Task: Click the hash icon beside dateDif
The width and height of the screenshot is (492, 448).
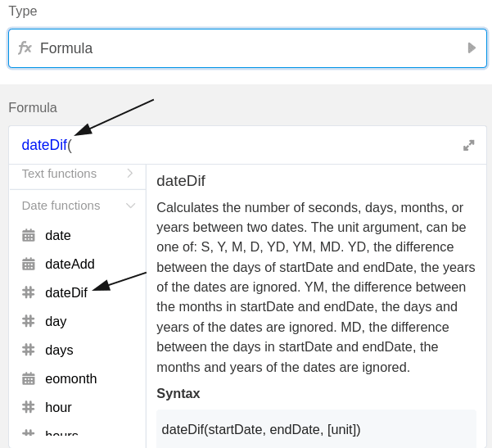Action: (x=29, y=292)
